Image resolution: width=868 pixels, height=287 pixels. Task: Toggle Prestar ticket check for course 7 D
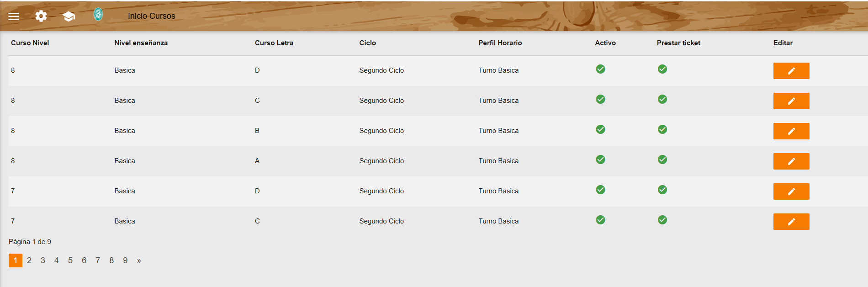point(662,190)
